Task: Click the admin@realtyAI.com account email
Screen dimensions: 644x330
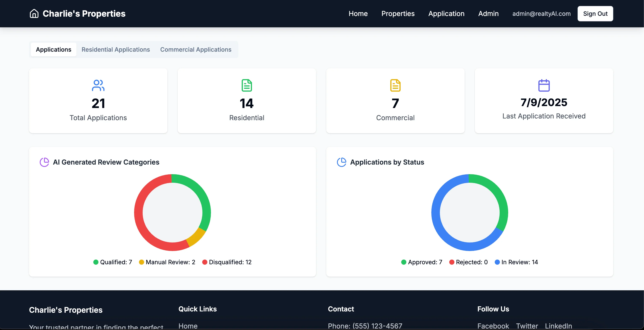Action: click(x=542, y=13)
